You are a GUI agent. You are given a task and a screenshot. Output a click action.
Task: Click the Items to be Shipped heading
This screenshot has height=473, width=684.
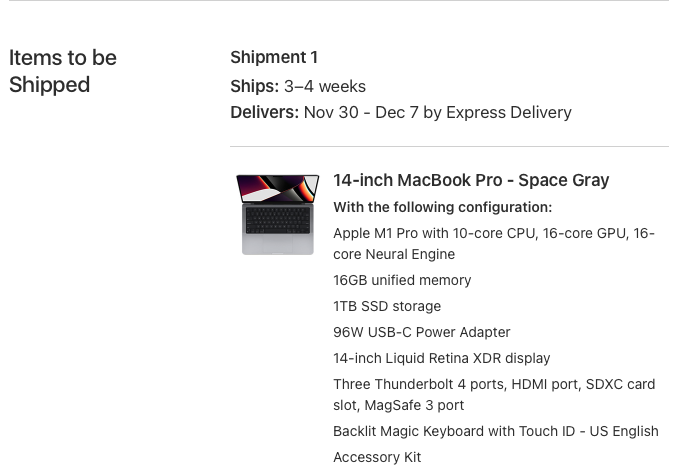63,71
